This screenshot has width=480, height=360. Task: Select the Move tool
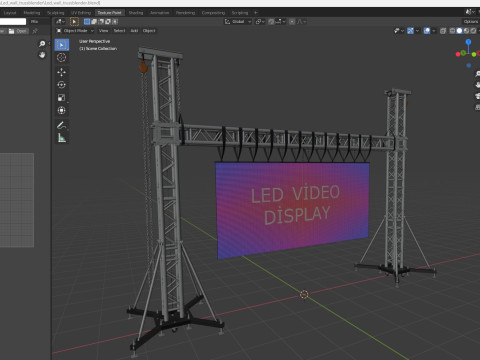62,72
